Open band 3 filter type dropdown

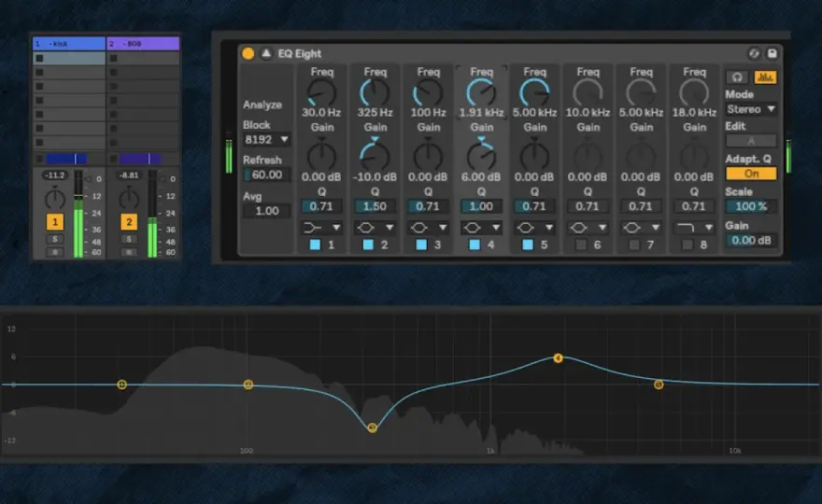[429, 228]
